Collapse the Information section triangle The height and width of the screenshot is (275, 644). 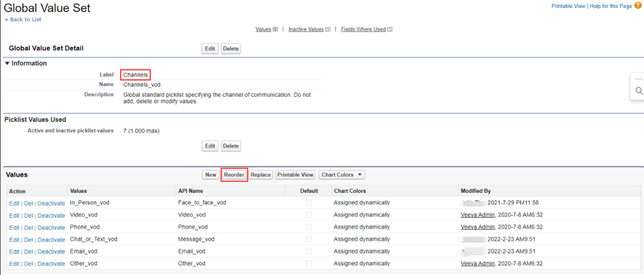point(7,63)
